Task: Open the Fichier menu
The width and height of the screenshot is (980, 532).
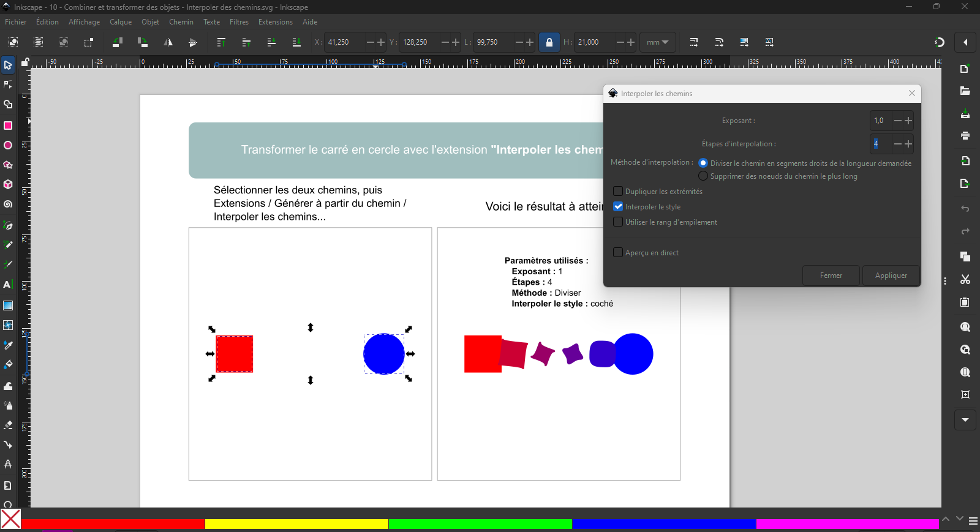Action: coord(16,22)
